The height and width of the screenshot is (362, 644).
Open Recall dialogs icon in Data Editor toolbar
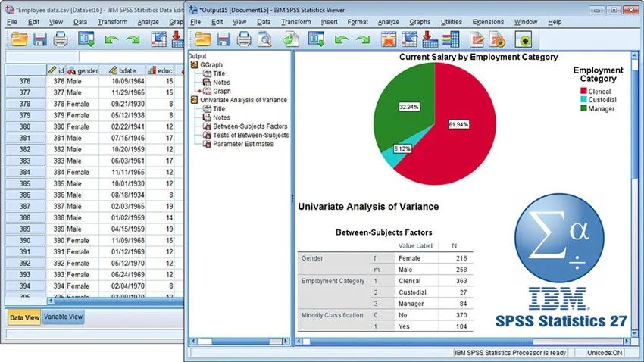[x=86, y=39]
